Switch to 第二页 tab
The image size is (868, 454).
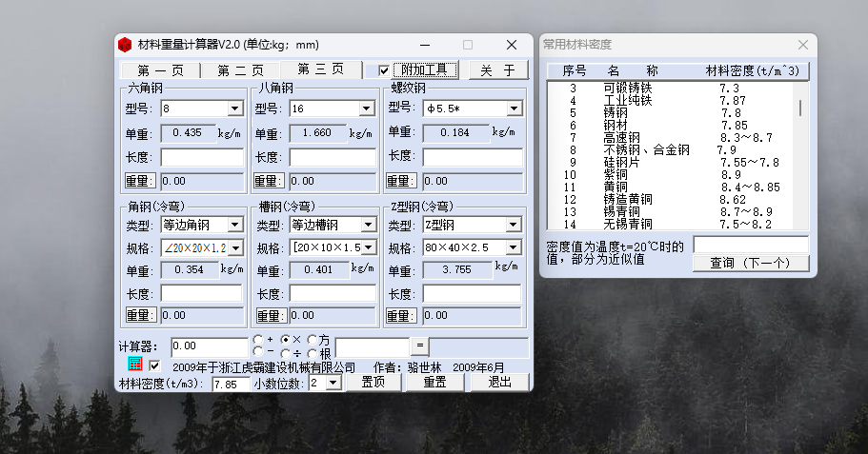pyautogui.click(x=240, y=70)
